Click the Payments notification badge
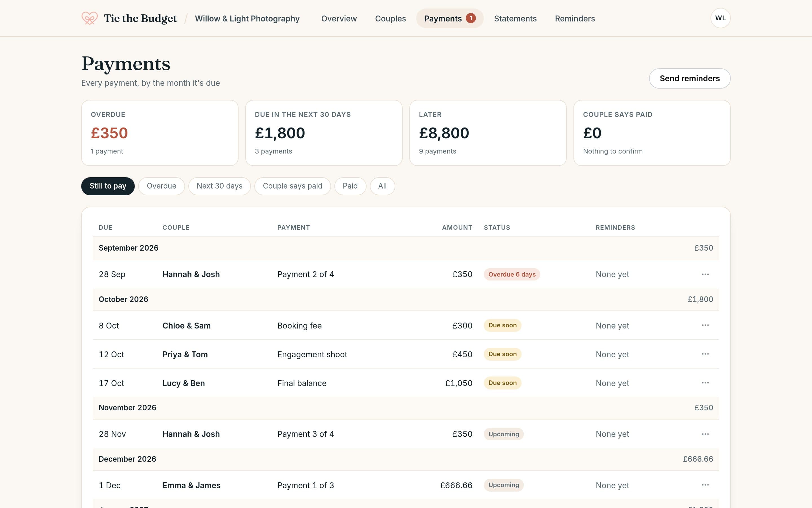Viewport: 812px width, 508px height. pos(471,18)
